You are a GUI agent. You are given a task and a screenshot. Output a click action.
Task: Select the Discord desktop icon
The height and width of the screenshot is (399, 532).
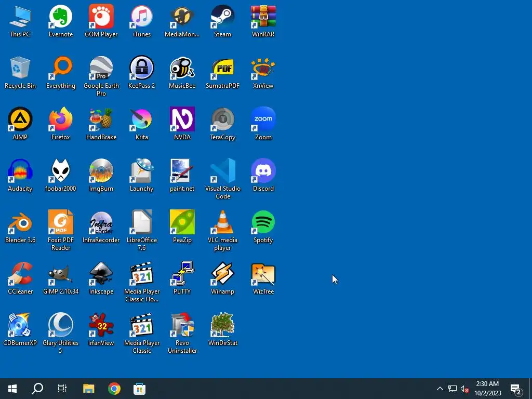pyautogui.click(x=263, y=170)
